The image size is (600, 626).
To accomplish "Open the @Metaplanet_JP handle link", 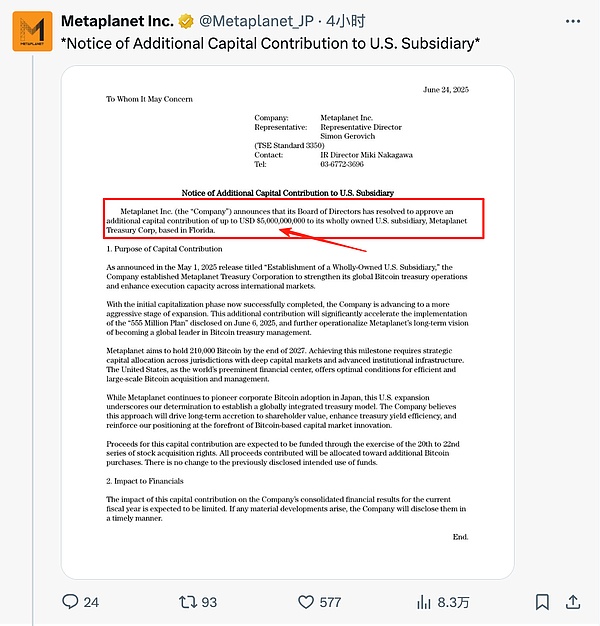I will (254, 21).
